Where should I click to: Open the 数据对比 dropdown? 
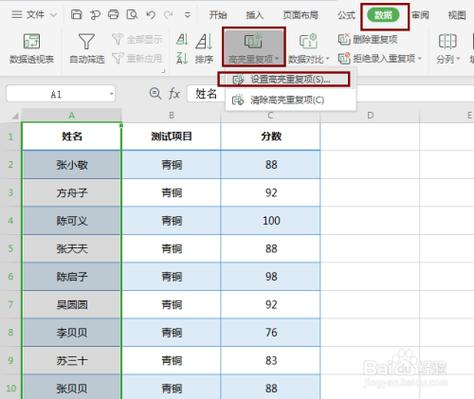[x=308, y=49]
